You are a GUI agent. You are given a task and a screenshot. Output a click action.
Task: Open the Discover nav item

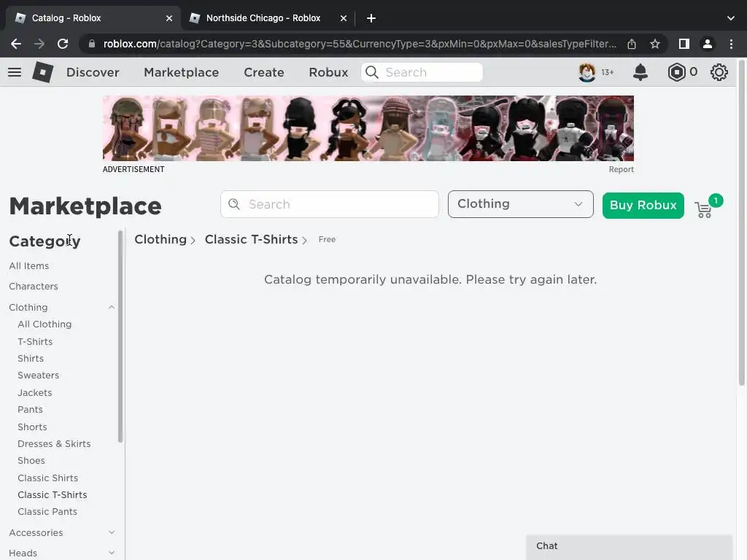93,72
